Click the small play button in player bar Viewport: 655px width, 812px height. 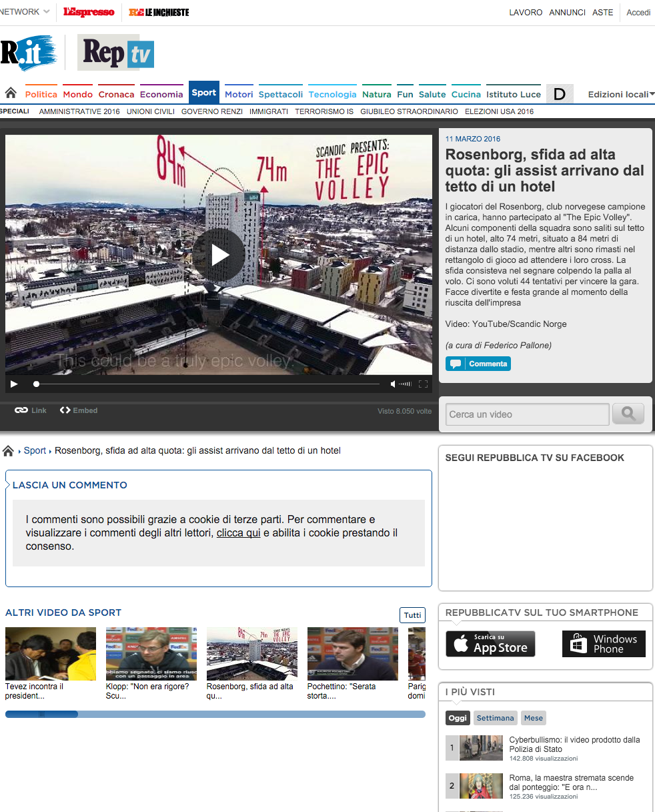point(14,384)
